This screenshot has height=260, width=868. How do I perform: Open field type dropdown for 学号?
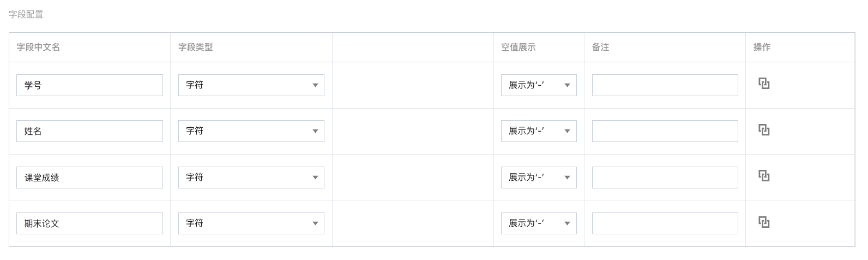[251, 85]
